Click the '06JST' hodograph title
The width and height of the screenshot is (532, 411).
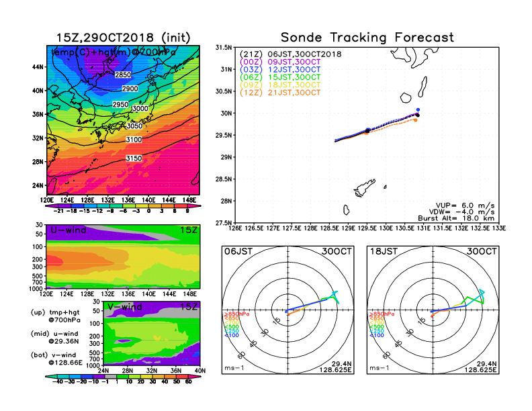(238, 252)
